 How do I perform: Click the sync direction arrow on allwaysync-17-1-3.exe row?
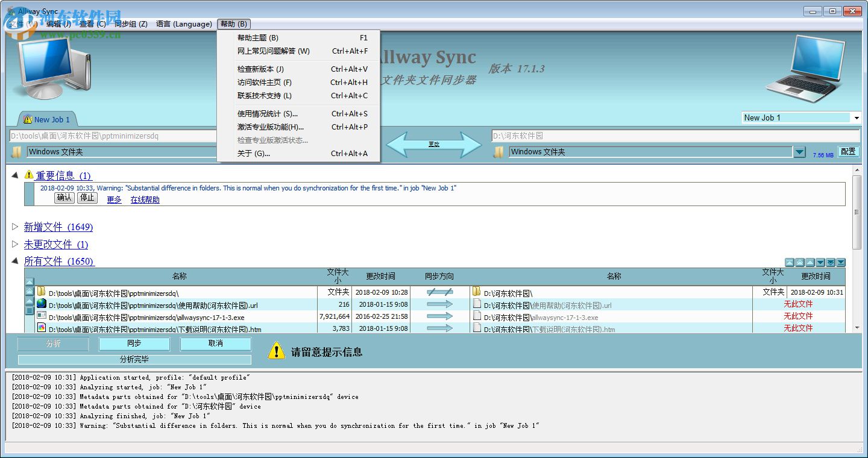tap(440, 317)
